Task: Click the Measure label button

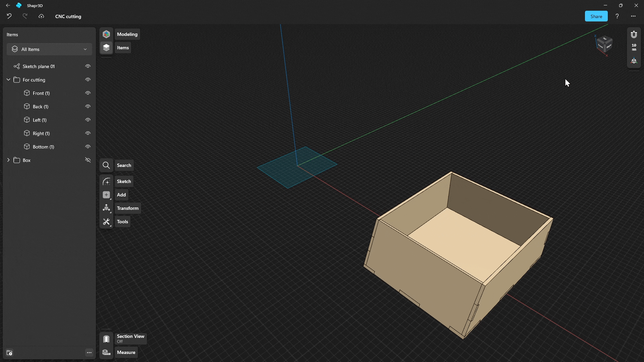Action: (x=126, y=352)
